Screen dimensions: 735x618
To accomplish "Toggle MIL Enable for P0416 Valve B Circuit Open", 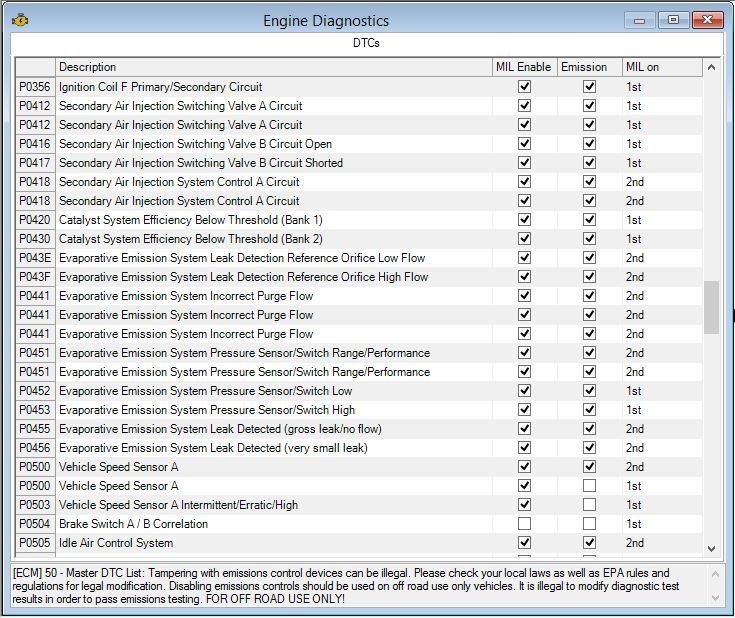I will [525, 144].
